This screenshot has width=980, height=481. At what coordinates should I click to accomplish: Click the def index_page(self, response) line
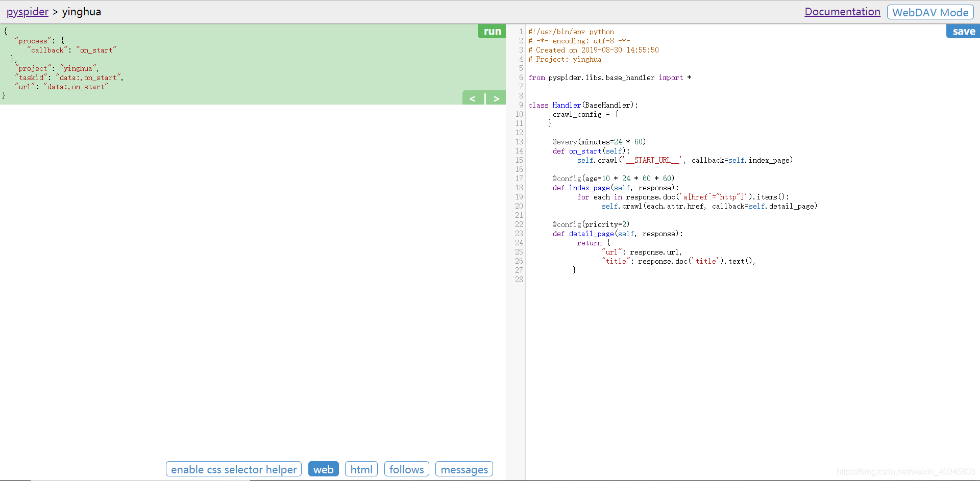pyautogui.click(x=616, y=188)
